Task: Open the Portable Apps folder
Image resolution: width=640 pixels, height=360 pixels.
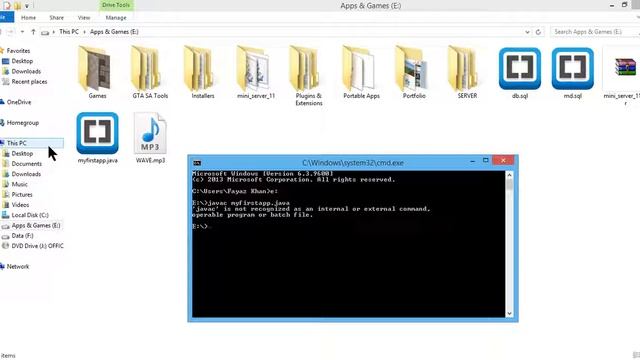Action: 361,72
